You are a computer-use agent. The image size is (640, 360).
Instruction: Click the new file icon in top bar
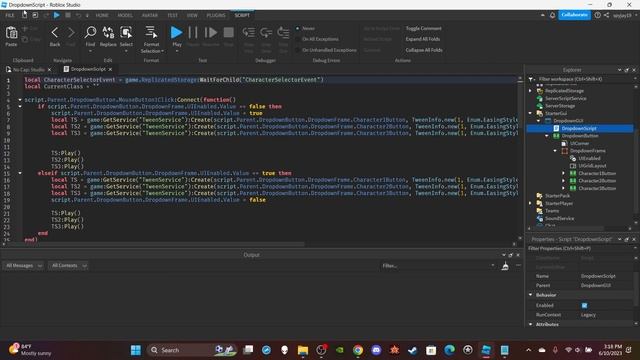click(24, 15)
